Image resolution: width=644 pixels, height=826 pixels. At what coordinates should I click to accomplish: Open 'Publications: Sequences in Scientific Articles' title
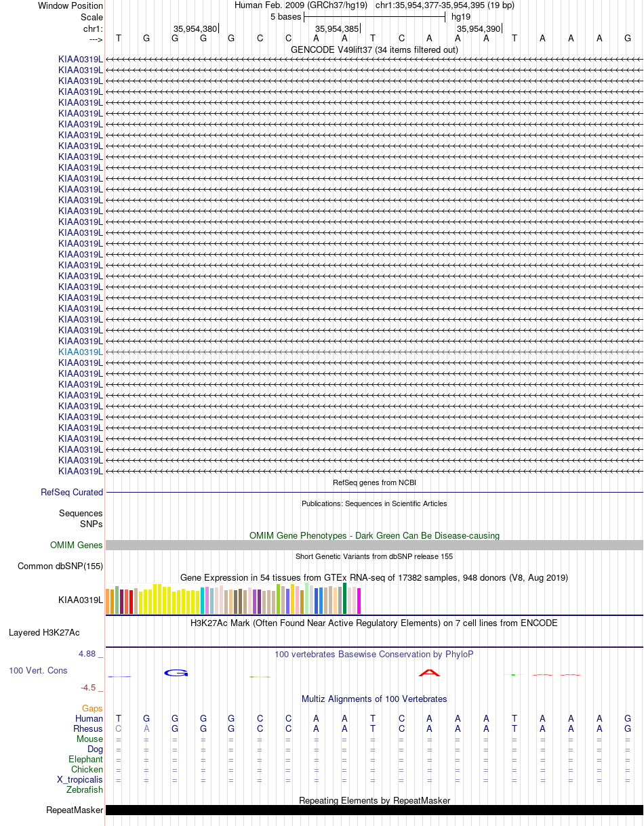(374, 503)
